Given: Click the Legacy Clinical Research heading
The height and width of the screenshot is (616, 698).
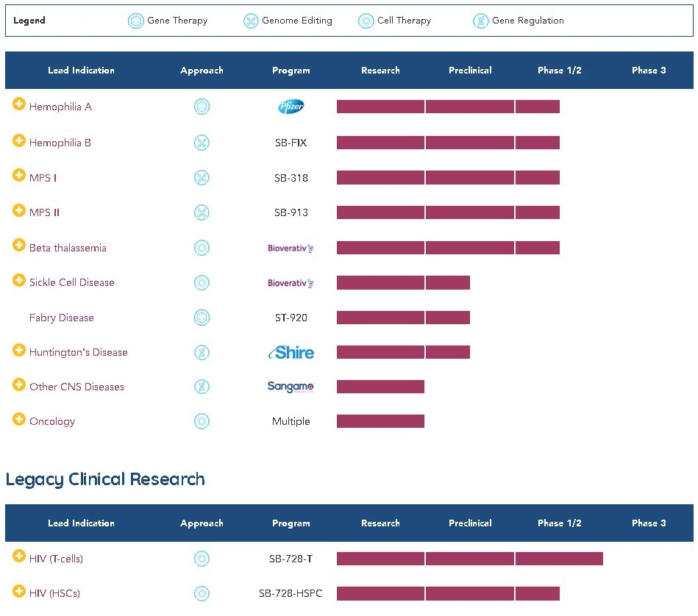Looking at the screenshot, I should [105, 480].
